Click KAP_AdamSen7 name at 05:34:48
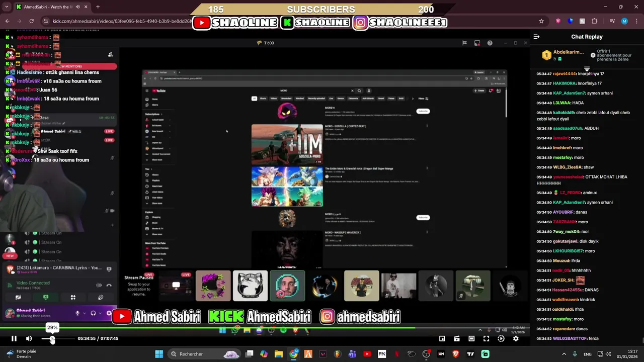Viewport: 644px width, 362px height. (x=569, y=94)
